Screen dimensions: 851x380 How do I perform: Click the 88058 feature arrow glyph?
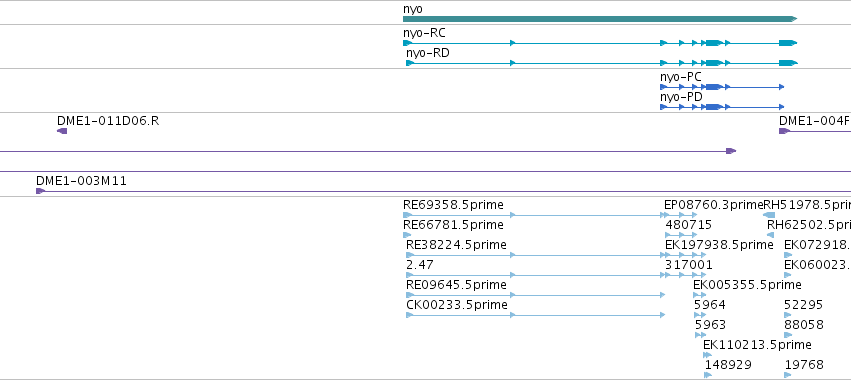click(788, 335)
